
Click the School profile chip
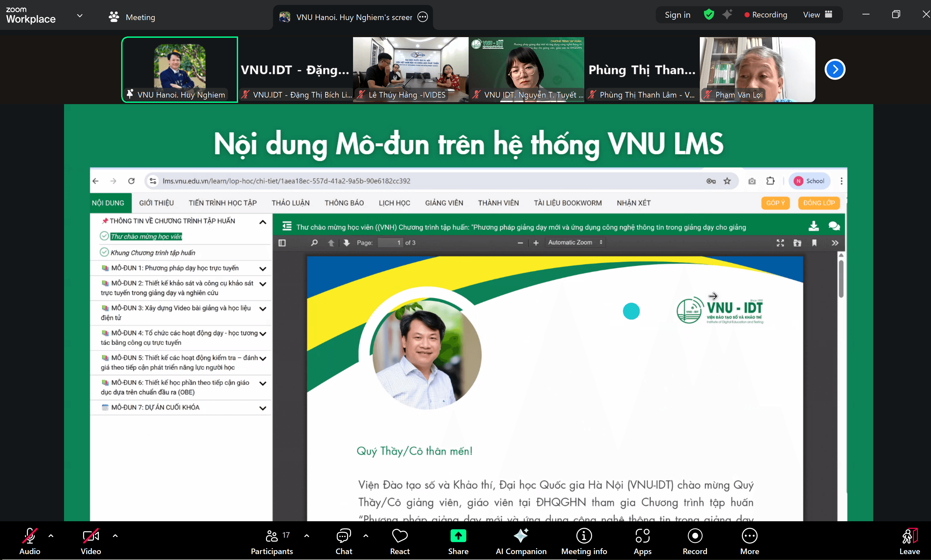809,181
